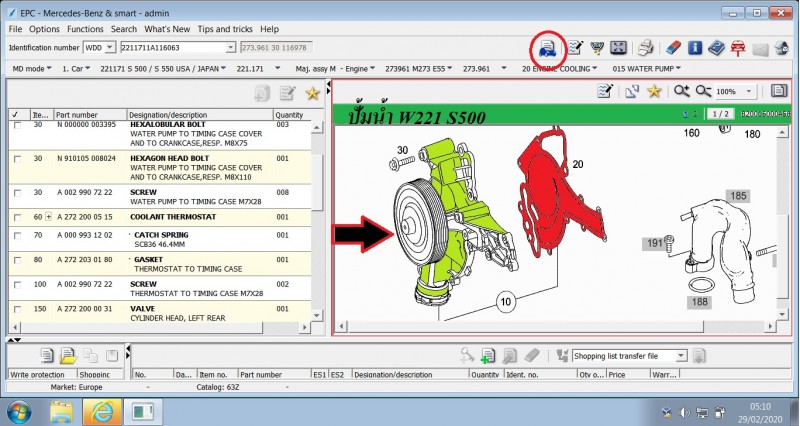Open the What's New menu
The image size is (800, 426).
pos(167,29)
